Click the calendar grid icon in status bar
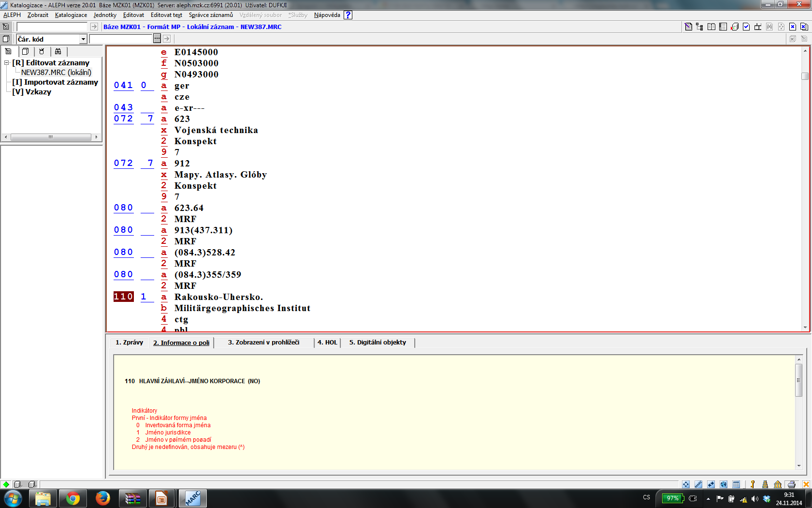The image size is (812, 508). 736,484
